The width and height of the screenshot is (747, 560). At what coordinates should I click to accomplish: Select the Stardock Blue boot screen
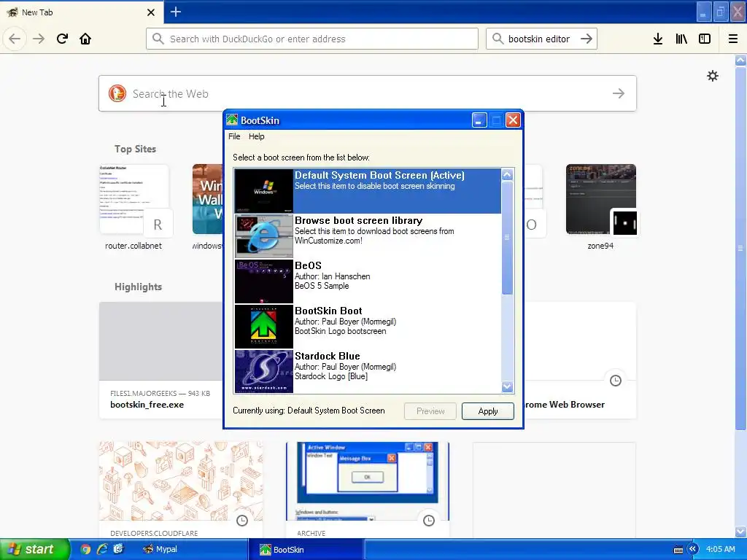coord(368,371)
